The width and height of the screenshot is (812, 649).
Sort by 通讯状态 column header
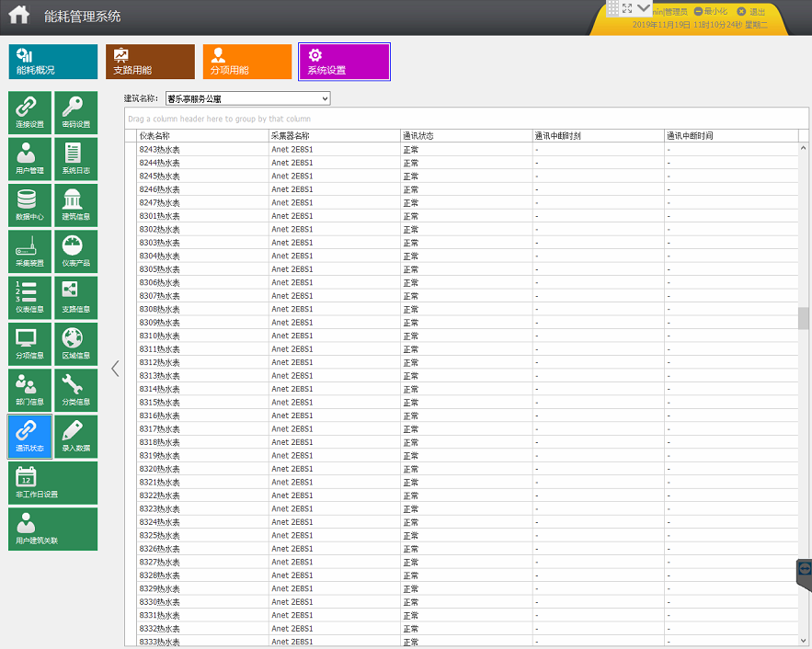click(x=466, y=136)
